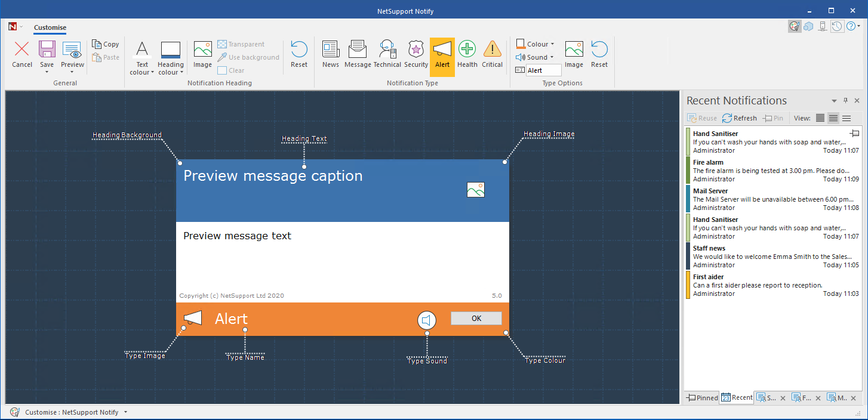Select the News notification type
This screenshot has width=868, height=420.
[x=330, y=55]
